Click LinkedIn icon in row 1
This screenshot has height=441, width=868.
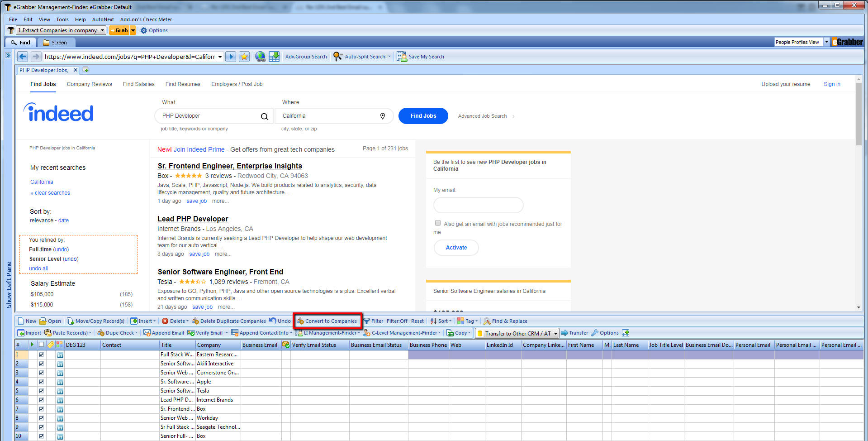[60, 355]
